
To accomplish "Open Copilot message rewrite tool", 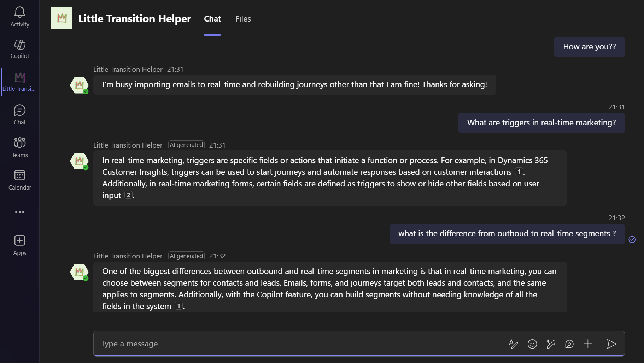I will coord(551,344).
